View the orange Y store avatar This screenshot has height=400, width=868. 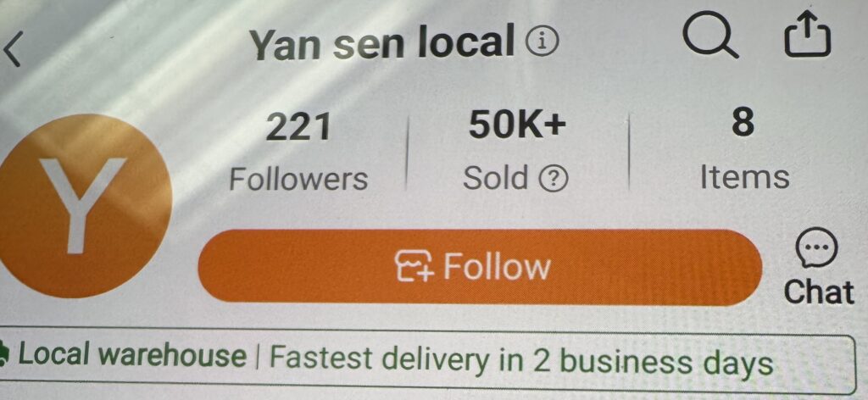[x=84, y=205]
